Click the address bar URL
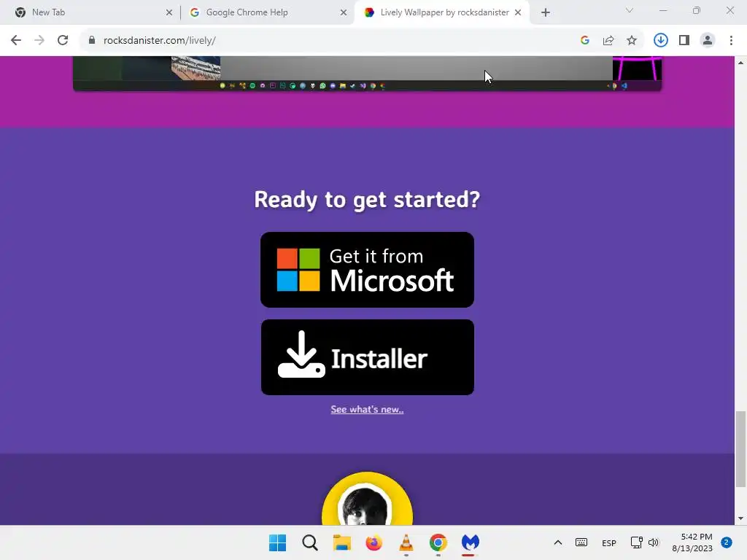The image size is (747, 560). (160, 41)
